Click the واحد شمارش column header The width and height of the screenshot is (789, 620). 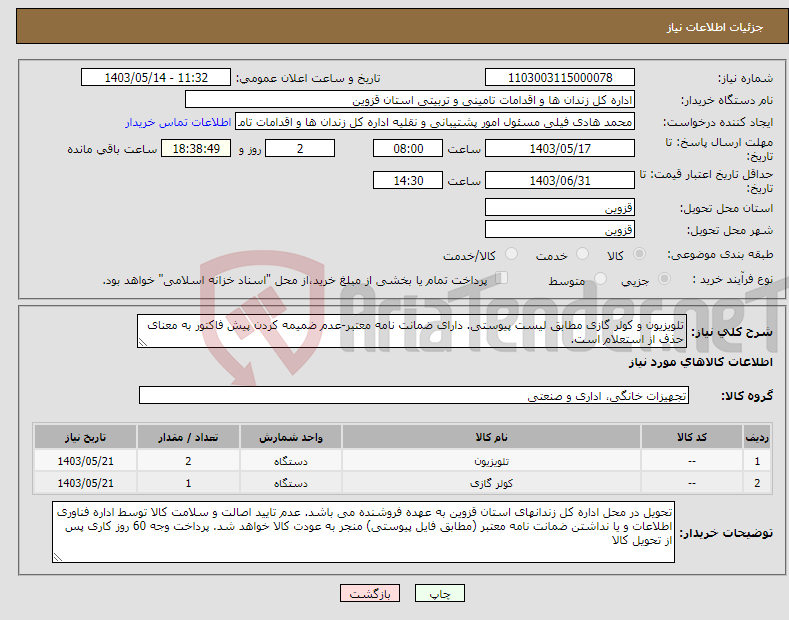pos(291,437)
